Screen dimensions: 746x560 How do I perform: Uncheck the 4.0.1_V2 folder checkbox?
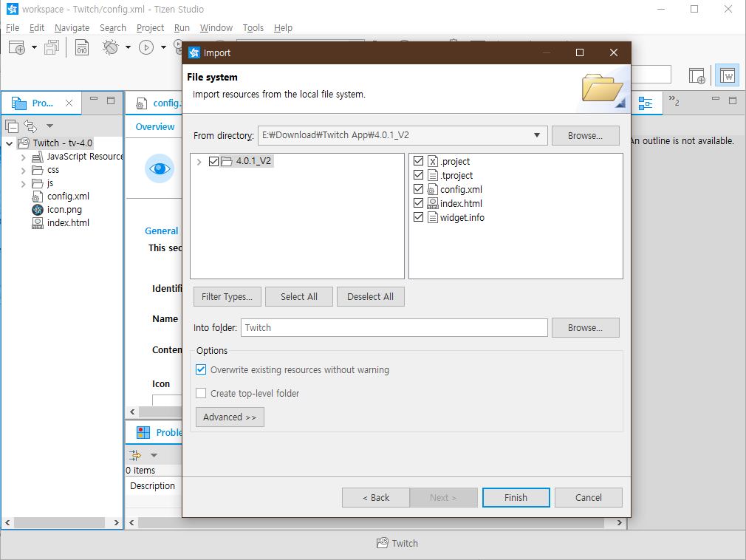point(213,162)
